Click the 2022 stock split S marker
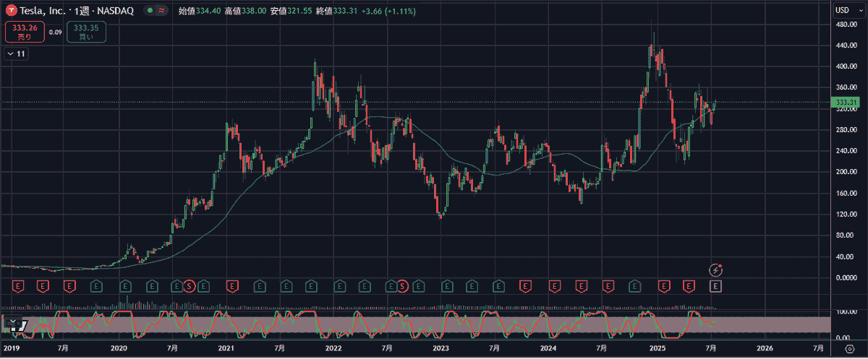Viewport: 868px width, 359px height. click(403, 287)
